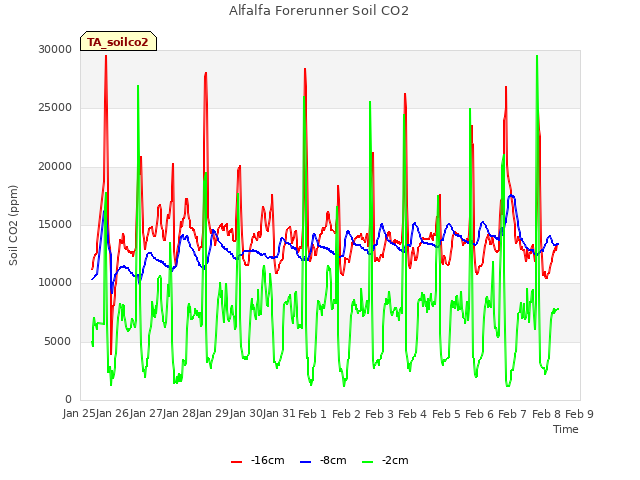
Task: Click the Feb 9 date tick label
Action: click(579, 414)
